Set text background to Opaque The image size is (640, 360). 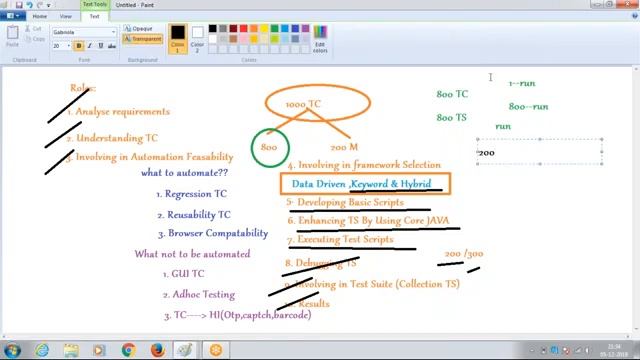[x=138, y=29]
